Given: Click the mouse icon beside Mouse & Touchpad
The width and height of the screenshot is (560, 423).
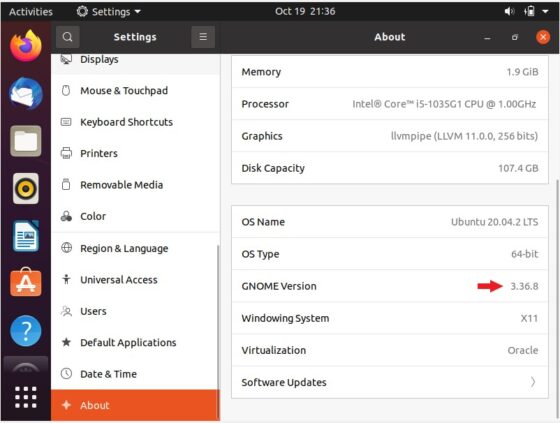Looking at the screenshot, I should [66, 90].
